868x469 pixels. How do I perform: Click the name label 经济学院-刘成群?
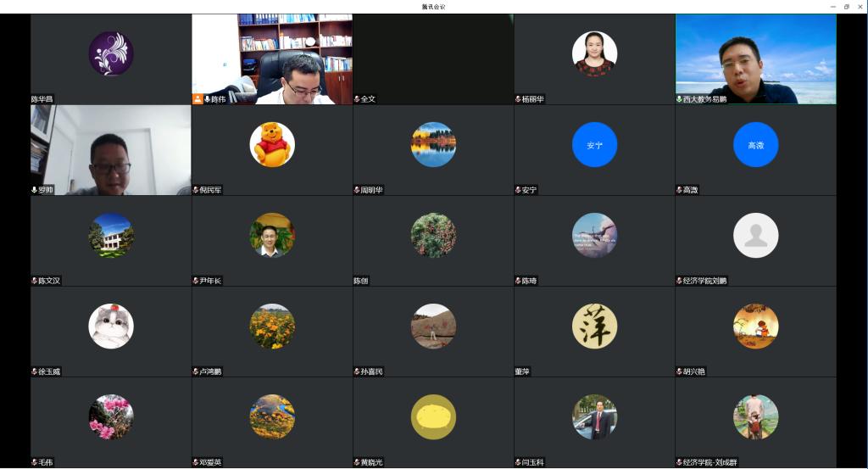(711, 462)
